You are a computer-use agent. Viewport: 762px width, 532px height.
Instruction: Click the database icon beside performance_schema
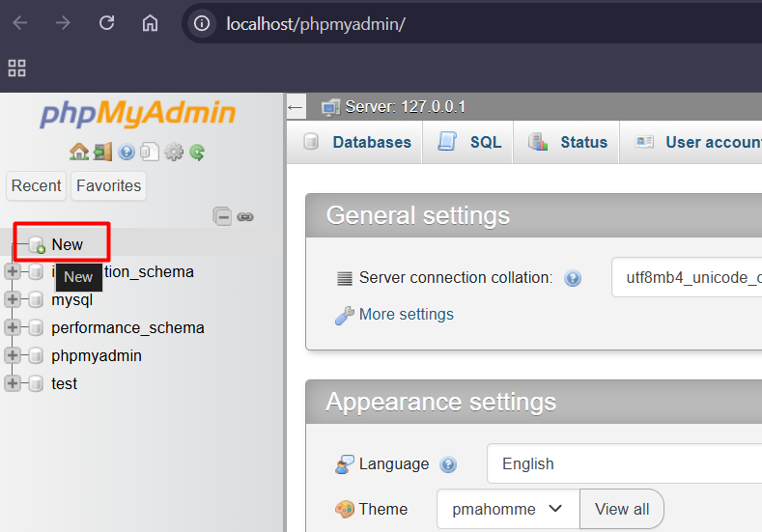[36, 328]
